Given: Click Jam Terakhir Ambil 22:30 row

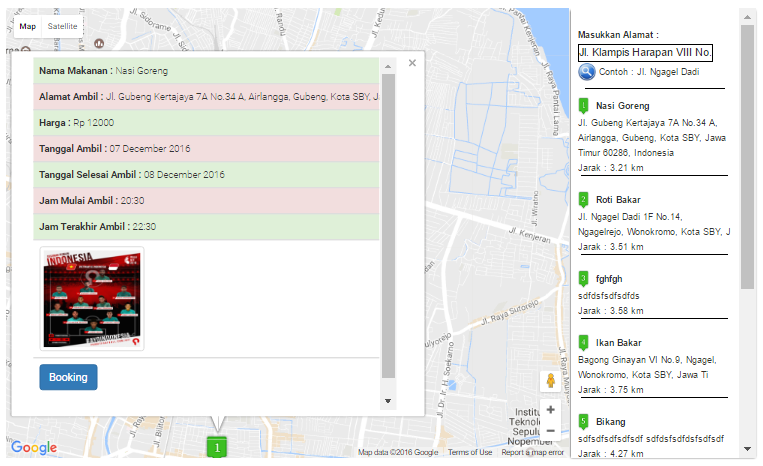Looking at the screenshot, I should 206,227.
